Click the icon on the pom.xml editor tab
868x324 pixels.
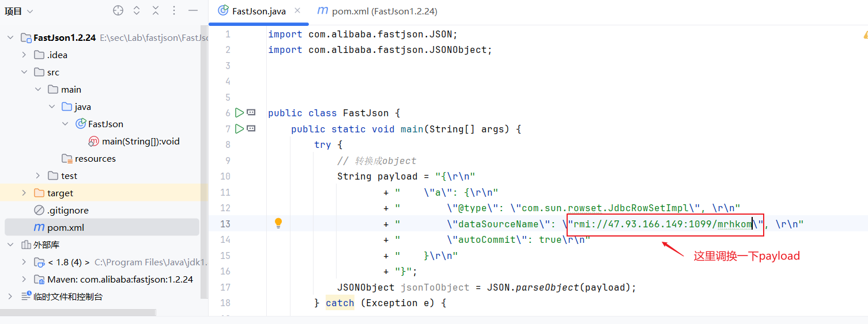pyautogui.click(x=323, y=10)
